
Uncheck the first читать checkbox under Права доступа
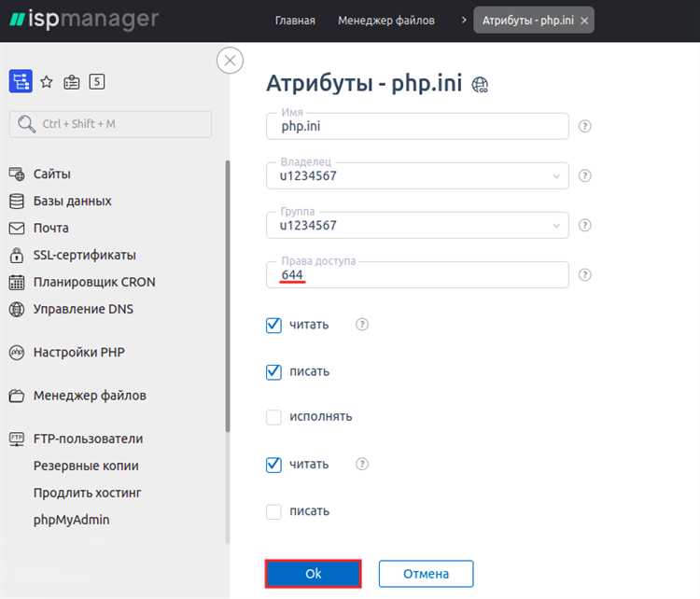pyautogui.click(x=273, y=325)
